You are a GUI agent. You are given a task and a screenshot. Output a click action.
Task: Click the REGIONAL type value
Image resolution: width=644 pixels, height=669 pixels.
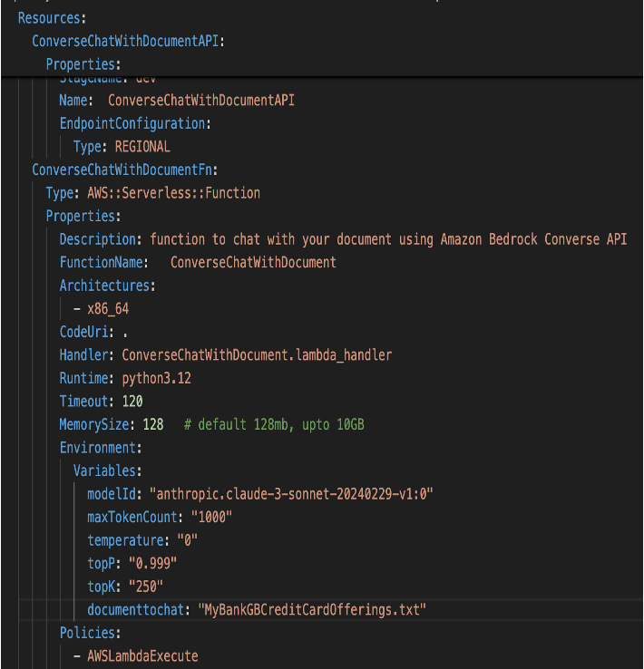click(142, 146)
